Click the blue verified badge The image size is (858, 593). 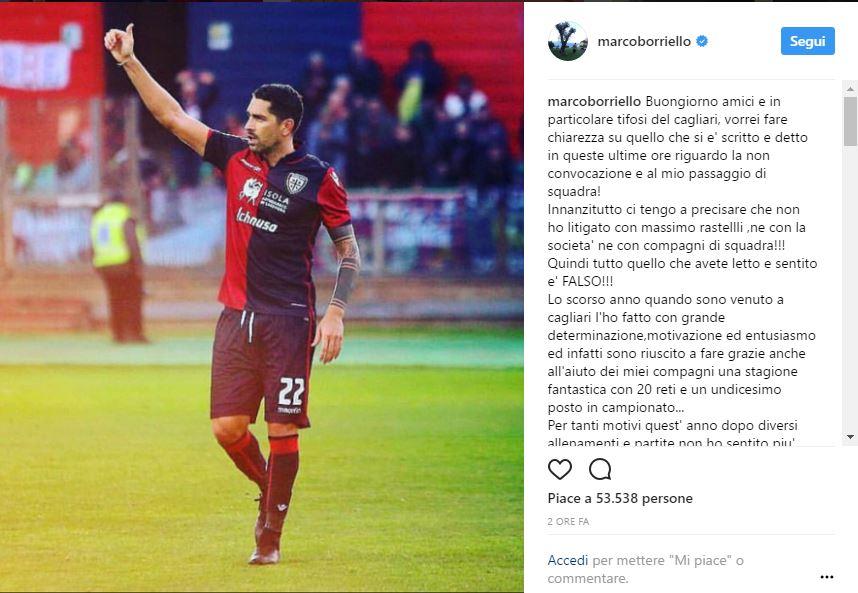point(702,41)
